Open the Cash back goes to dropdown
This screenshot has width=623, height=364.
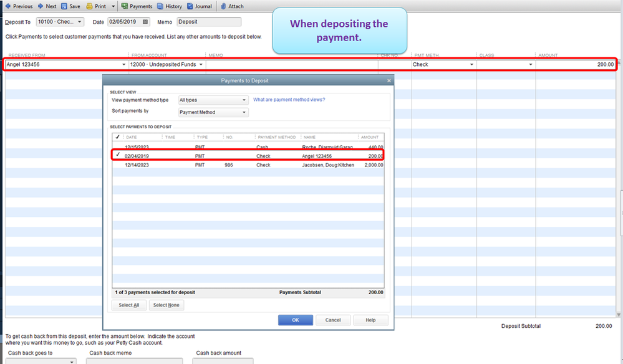click(72, 362)
